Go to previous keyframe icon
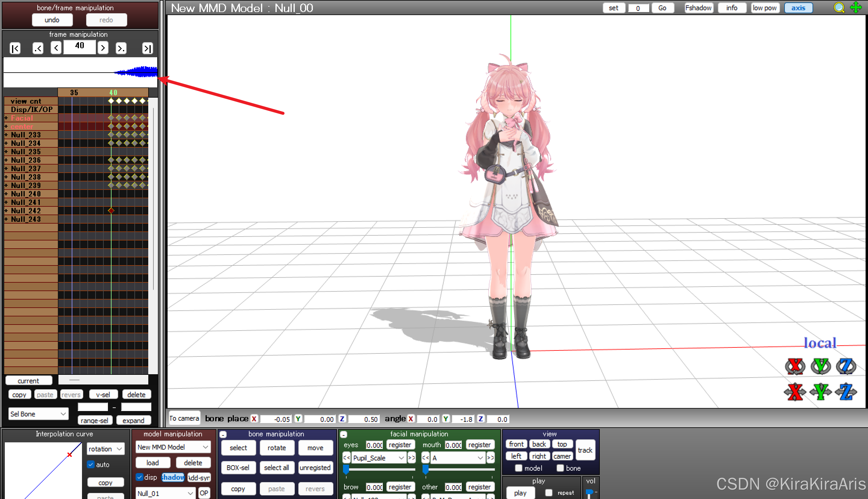This screenshot has width=868, height=499. (38, 48)
